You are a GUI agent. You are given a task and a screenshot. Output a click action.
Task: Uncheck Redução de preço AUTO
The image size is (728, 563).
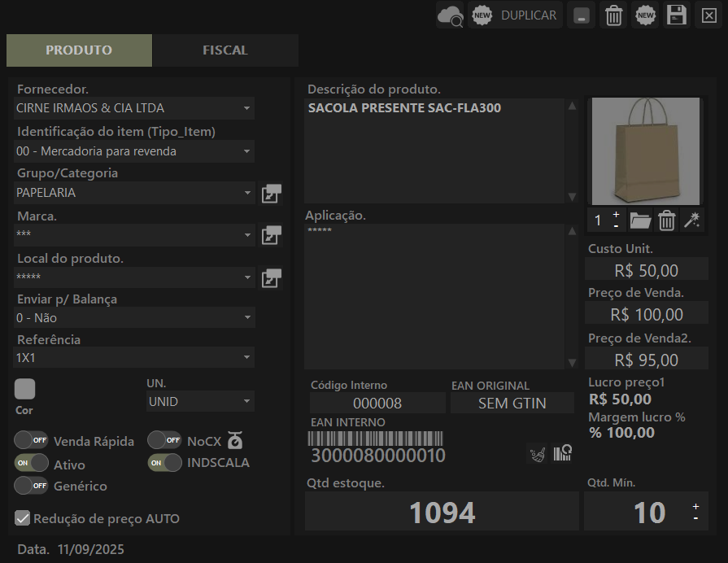coord(23,518)
